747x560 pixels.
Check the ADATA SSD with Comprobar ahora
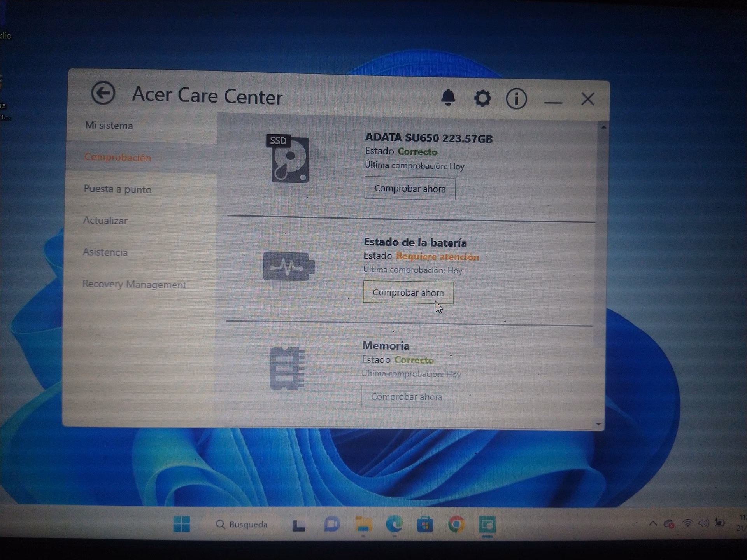(410, 189)
